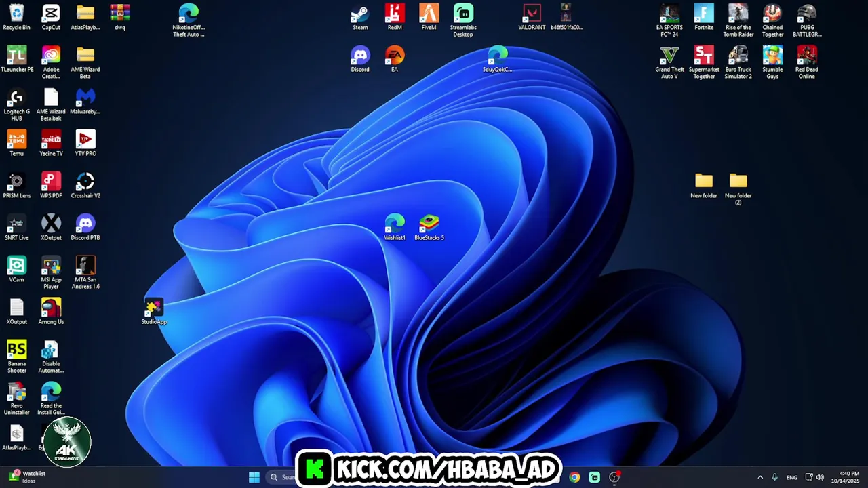Open the NikotineOff Theft Auto shortcut
The width and height of the screenshot is (868, 488).
(189, 21)
